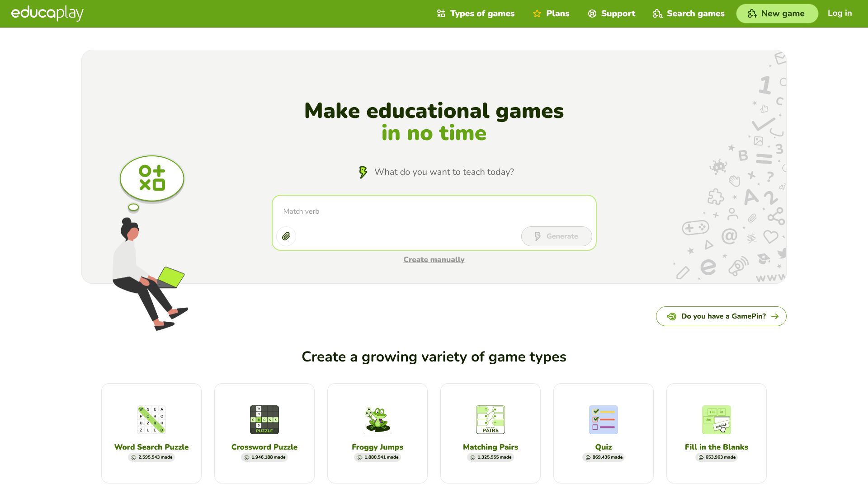Click the Fill in the Blanks icon
The width and height of the screenshot is (868, 488).
click(x=717, y=420)
